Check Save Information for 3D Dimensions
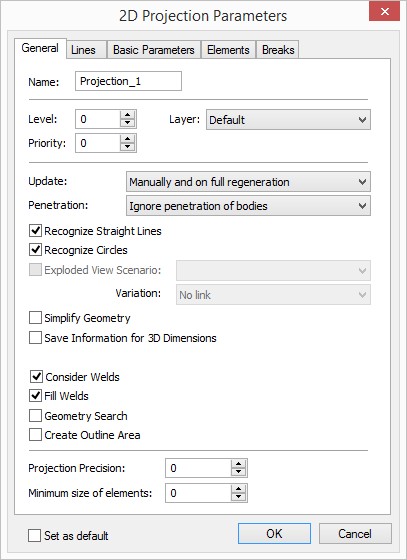Screen dimensions: 407x560 click(35, 338)
